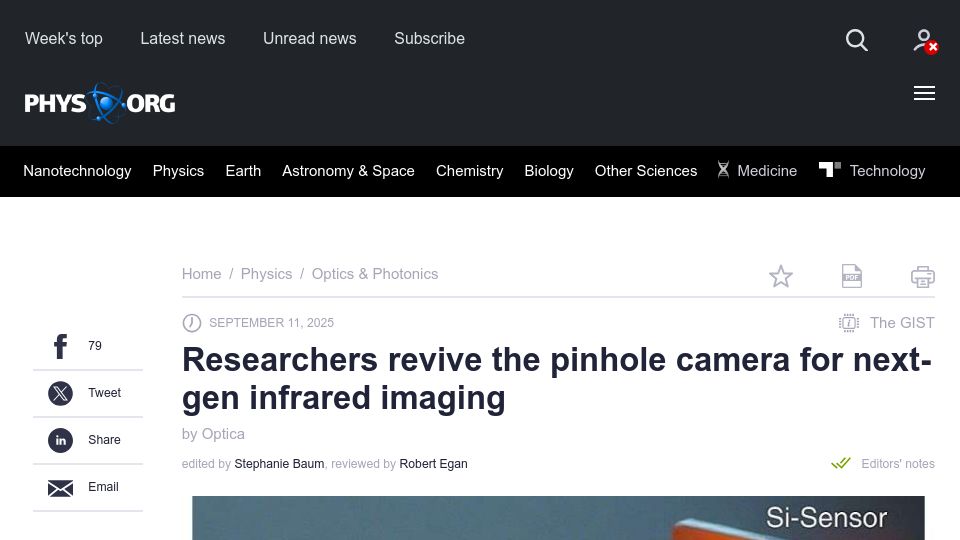Viewport: 960px width, 540px height.
Task: Go to the Phys.org logo homepage
Action: tap(100, 103)
